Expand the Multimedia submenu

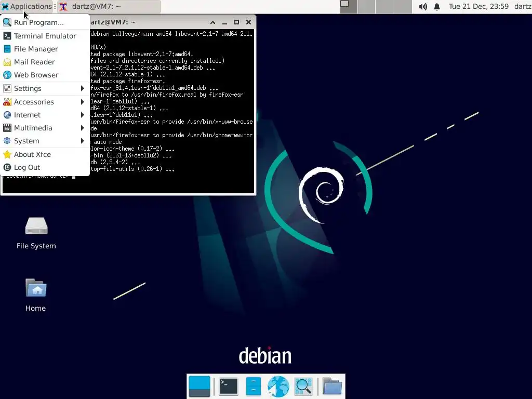coord(45,128)
